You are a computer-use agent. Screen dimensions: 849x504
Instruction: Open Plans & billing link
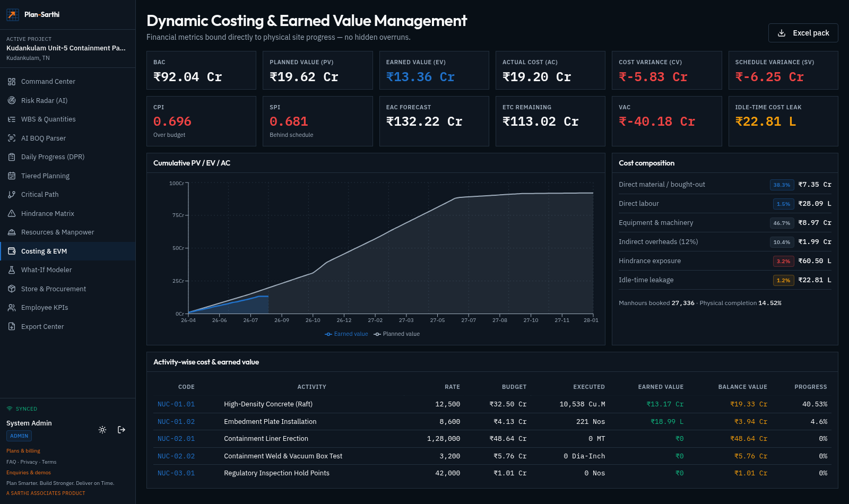pos(23,451)
